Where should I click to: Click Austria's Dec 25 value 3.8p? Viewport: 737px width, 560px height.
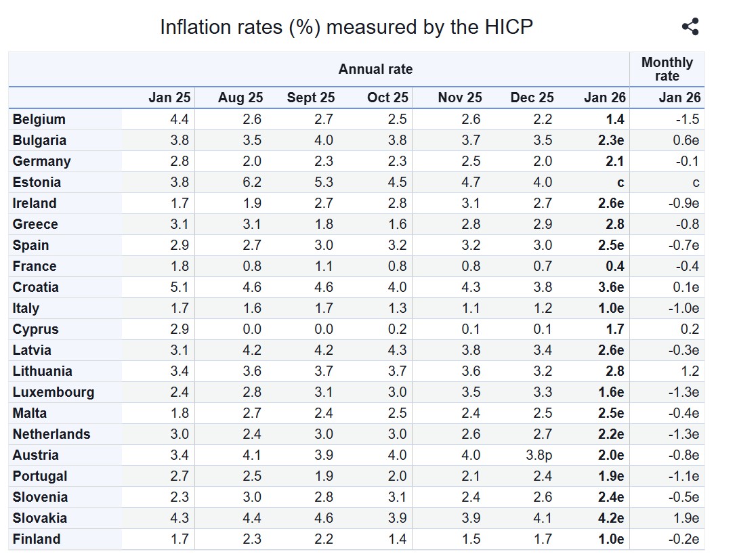point(539,455)
